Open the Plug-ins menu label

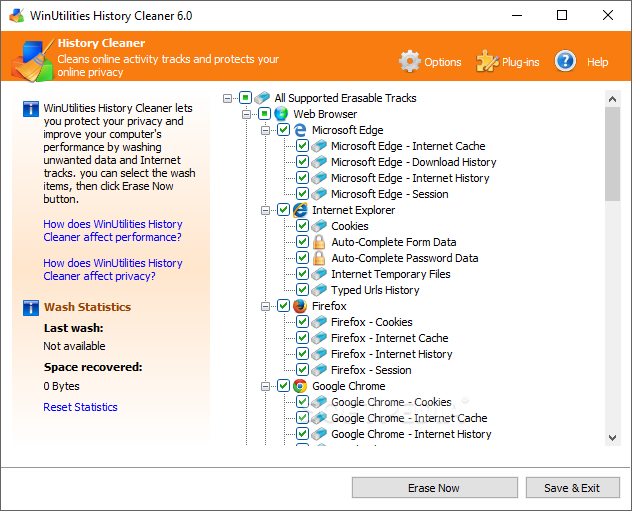point(520,62)
